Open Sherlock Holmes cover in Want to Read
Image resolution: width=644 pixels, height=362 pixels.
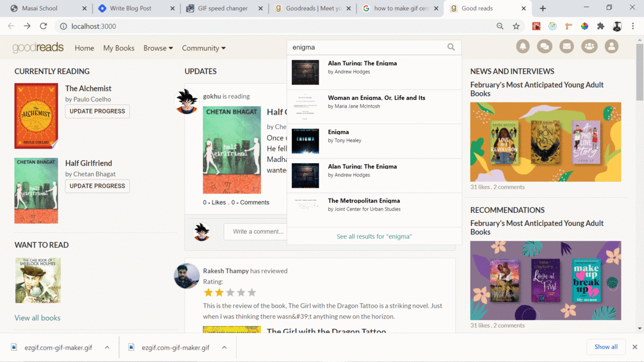(x=38, y=280)
